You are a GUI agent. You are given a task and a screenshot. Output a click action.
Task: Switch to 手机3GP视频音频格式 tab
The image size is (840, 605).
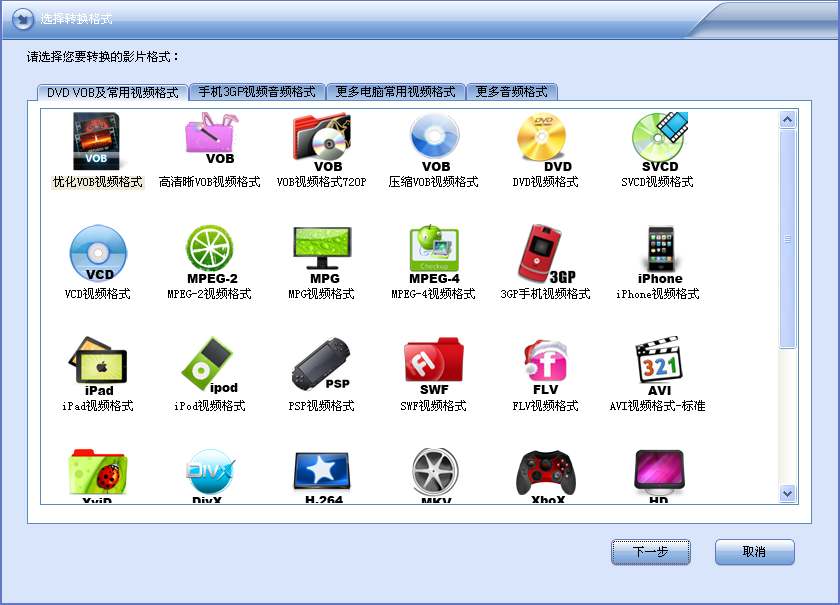[257, 92]
